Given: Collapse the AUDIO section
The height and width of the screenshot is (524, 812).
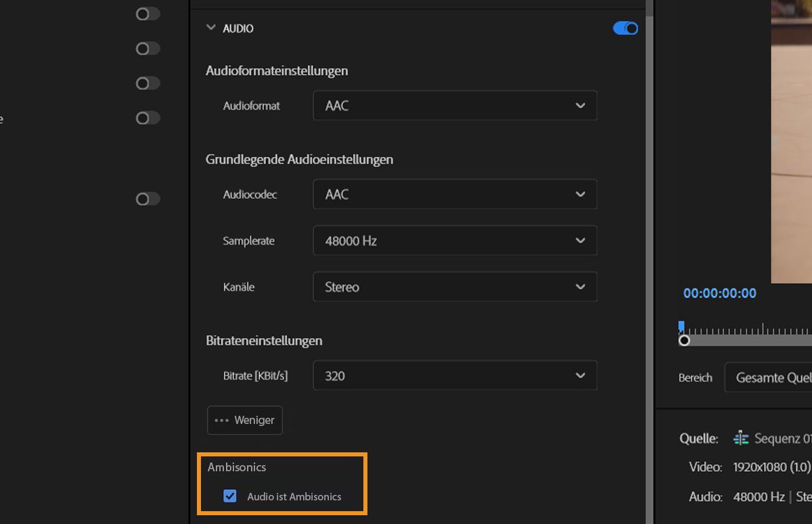Looking at the screenshot, I should pyautogui.click(x=210, y=28).
